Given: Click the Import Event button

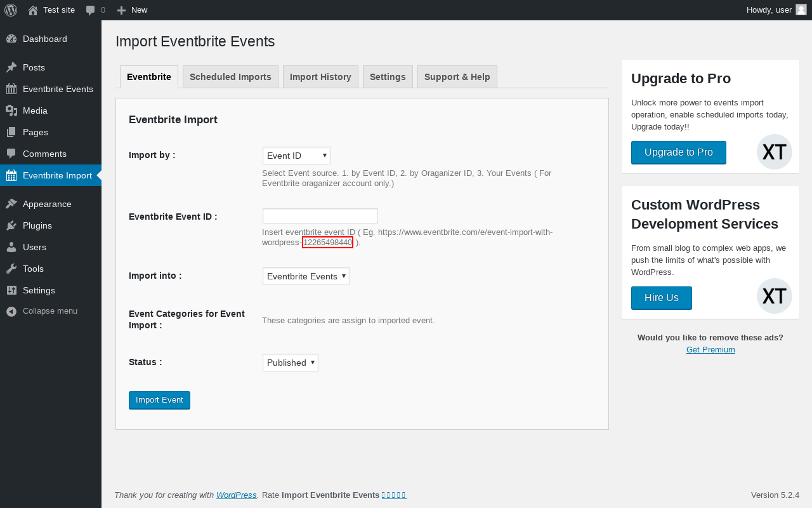Looking at the screenshot, I should [x=159, y=400].
